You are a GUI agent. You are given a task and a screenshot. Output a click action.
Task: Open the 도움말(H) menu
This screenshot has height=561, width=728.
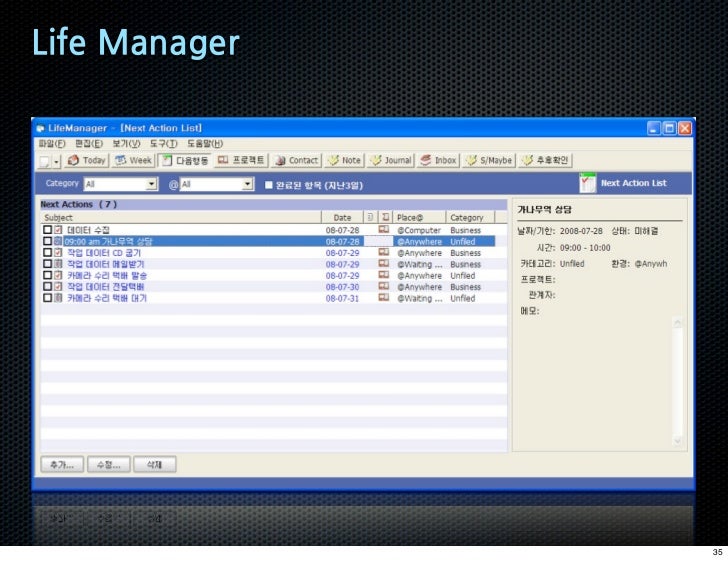coord(205,144)
